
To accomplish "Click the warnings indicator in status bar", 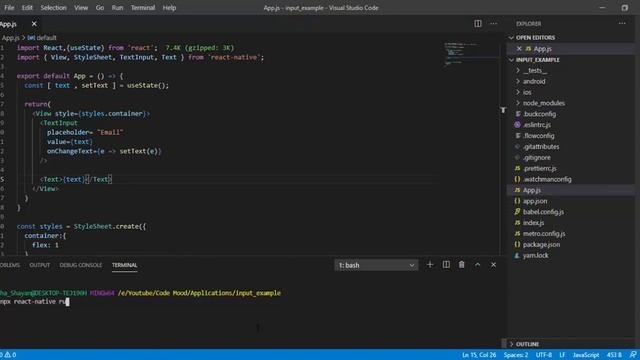I will [x=10, y=355].
